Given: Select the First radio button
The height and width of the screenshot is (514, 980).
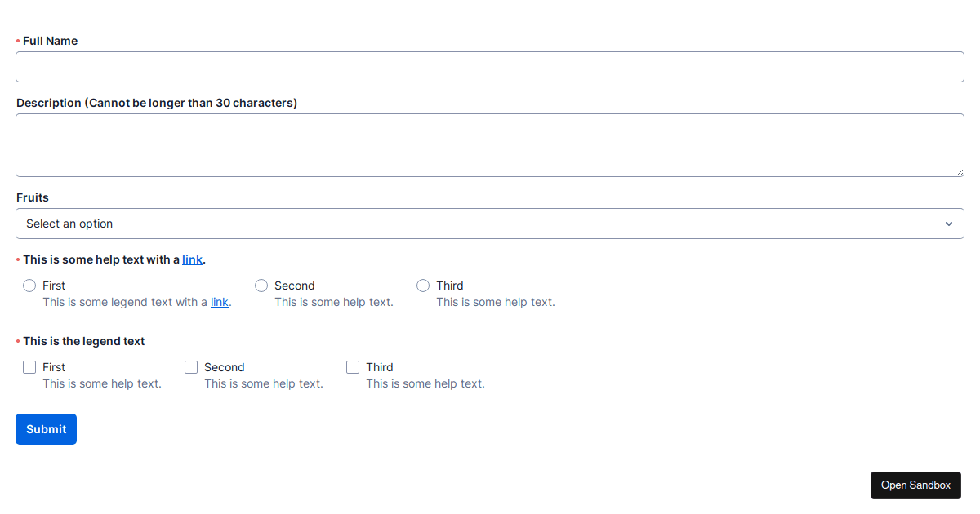Looking at the screenshot, I should point(30,286).
